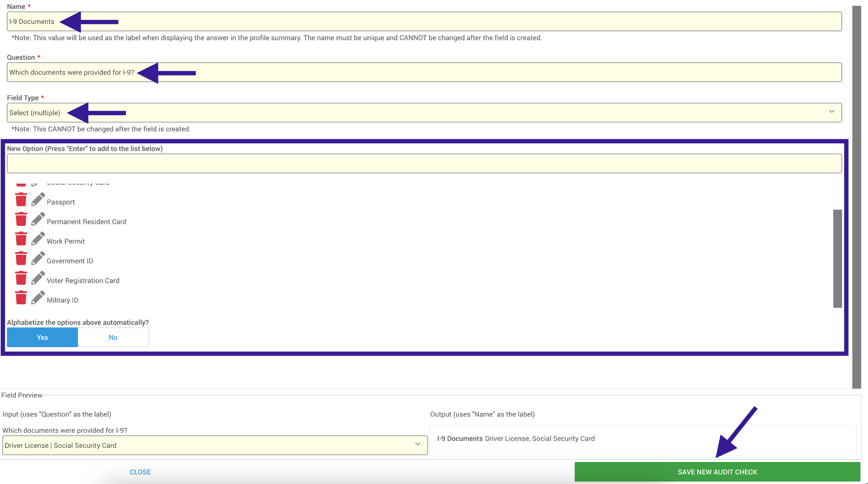Delete the Passport option
Screen dimensions: 868x484
pyautogui.click(x=21, y=200)
